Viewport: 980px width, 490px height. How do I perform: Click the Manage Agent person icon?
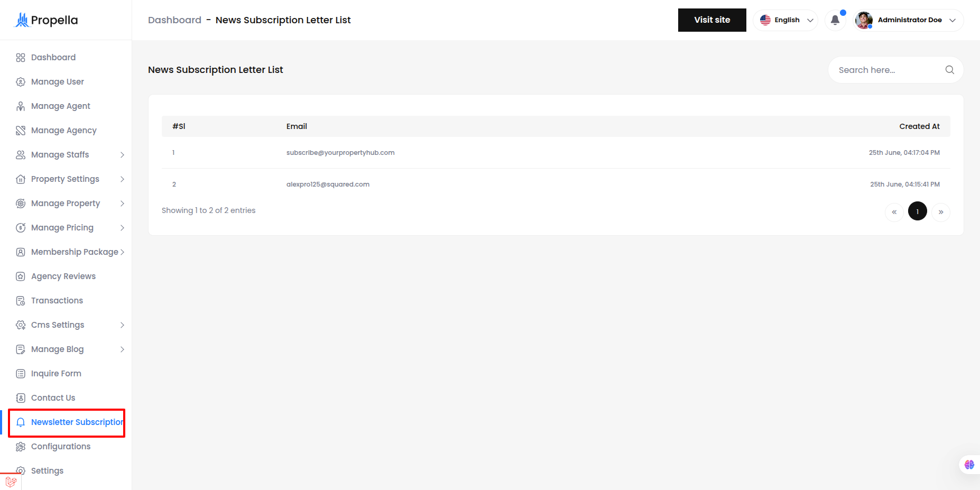21,106
